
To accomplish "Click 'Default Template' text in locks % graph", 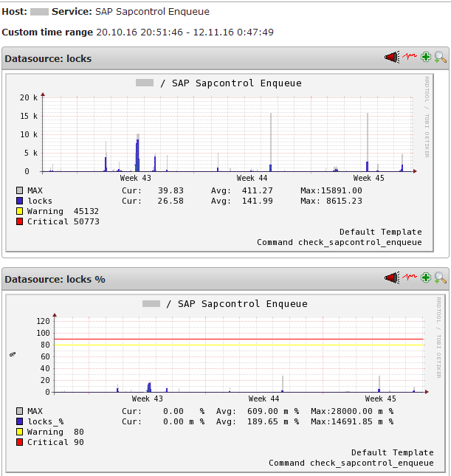I will point(393,452).
